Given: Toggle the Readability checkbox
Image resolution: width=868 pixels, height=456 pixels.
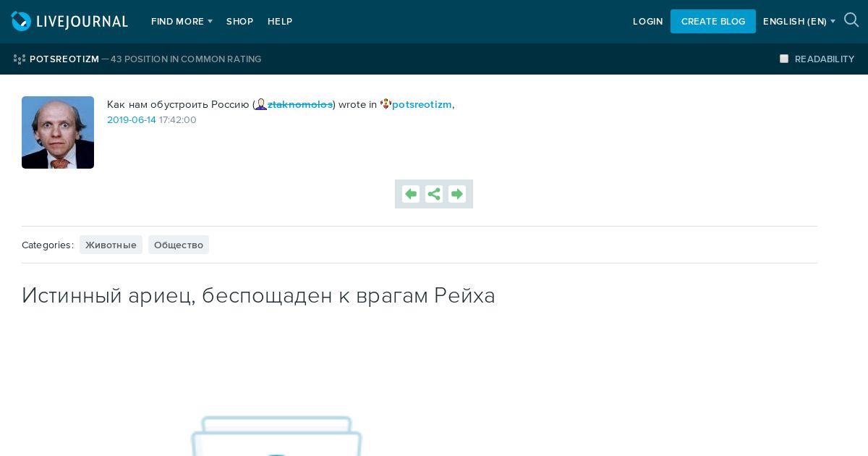Looking at the screenshot, I should (784, 59).
